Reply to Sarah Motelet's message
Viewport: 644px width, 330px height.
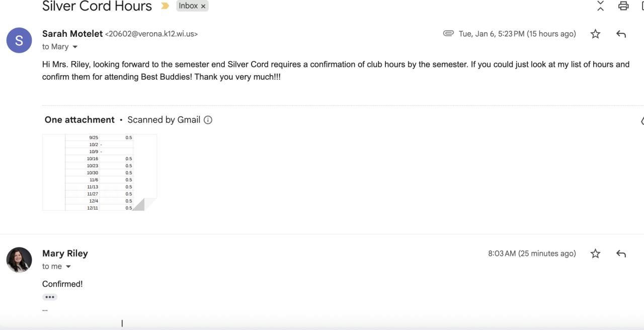tap(621, 34)
